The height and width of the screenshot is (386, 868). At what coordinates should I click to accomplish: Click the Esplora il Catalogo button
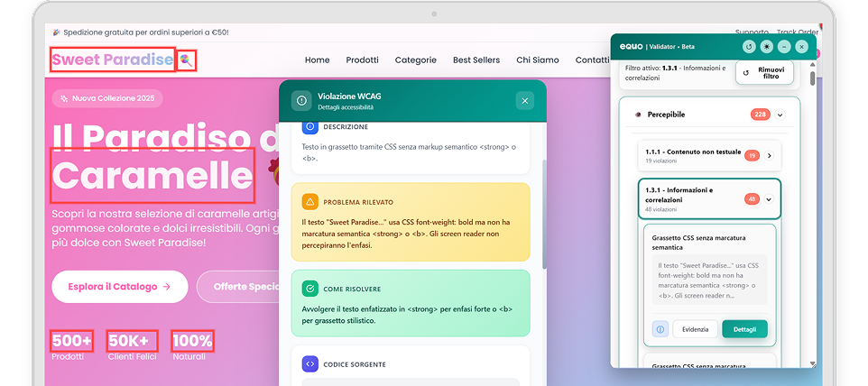pos(119,287)
